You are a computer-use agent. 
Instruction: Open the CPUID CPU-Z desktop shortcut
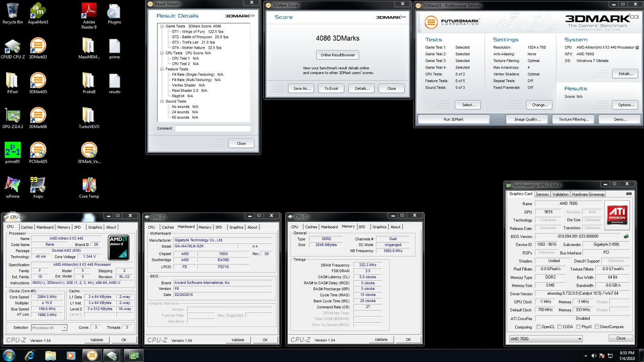(x=12, y=49)
